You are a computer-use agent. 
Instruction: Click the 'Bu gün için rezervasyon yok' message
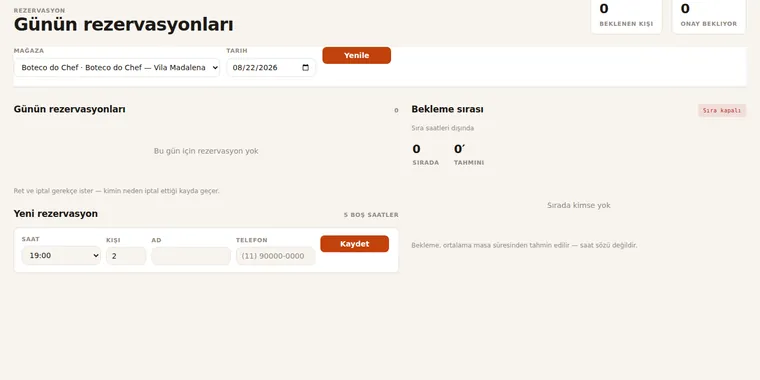[206, 151]
